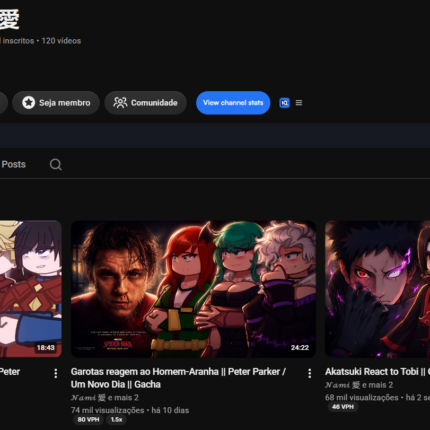This screenshot has width=430, height=430.
Task: Open the Posts tab
Action: 13,164
